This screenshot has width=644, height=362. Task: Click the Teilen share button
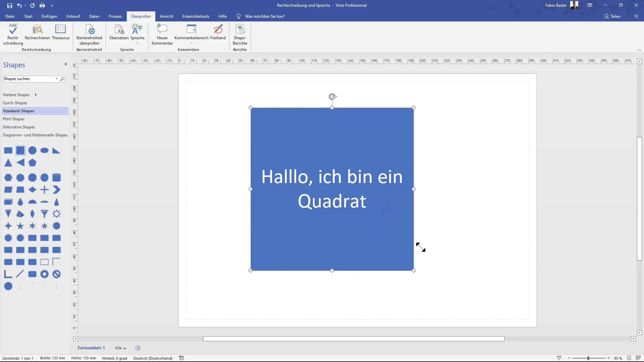[612, 16]
